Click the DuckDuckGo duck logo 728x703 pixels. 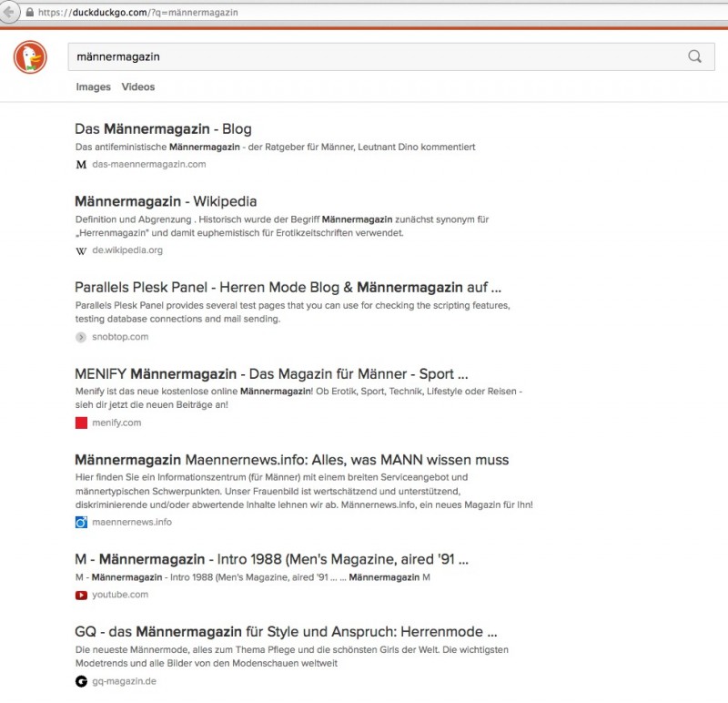tap(30, 58)
